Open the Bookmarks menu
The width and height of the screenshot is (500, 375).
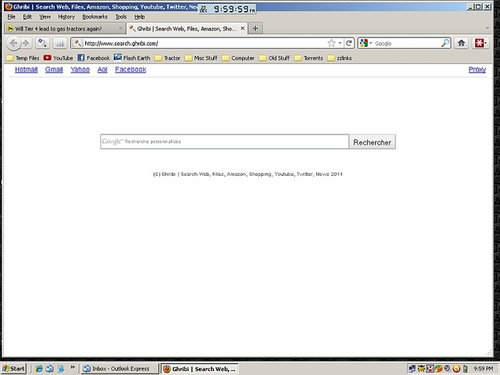(x=95, y=17)
